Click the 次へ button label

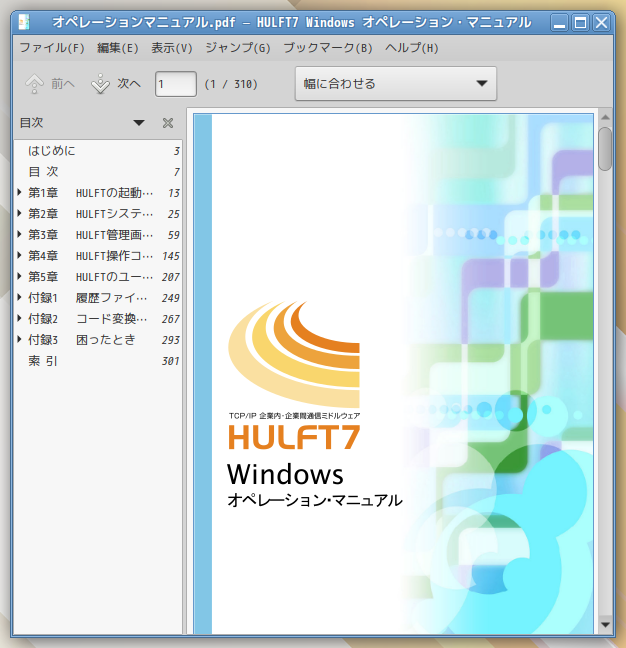(129, 84)
